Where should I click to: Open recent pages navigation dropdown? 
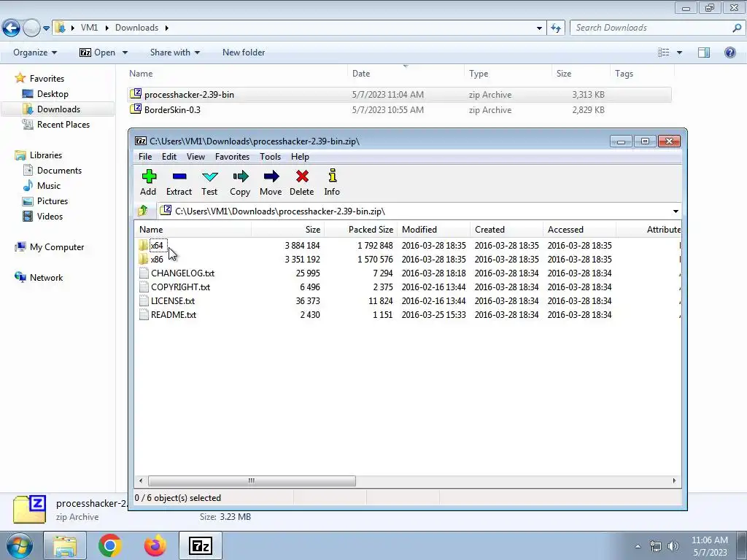[x=46, y=28]
